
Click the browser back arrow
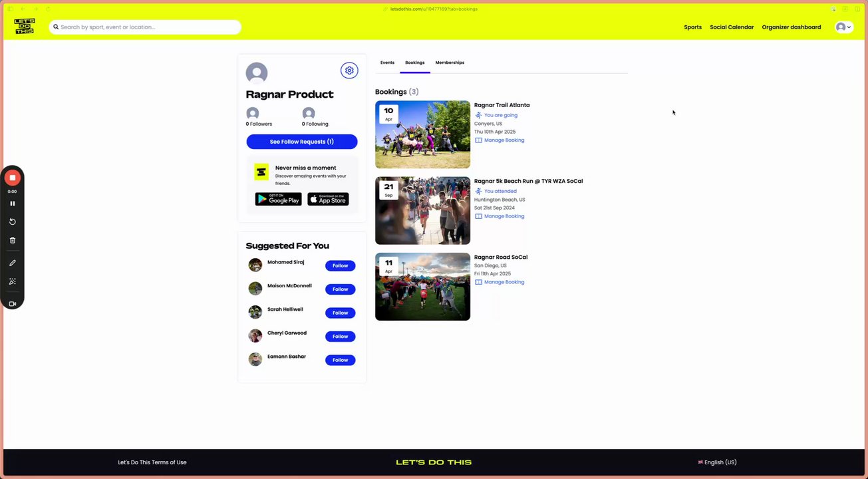(x=23, y=9)
